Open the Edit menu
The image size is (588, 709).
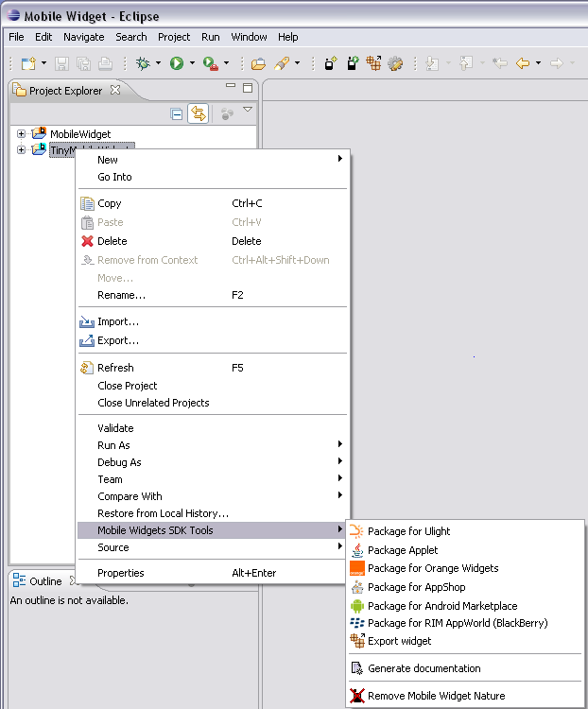tap(43, 37)
